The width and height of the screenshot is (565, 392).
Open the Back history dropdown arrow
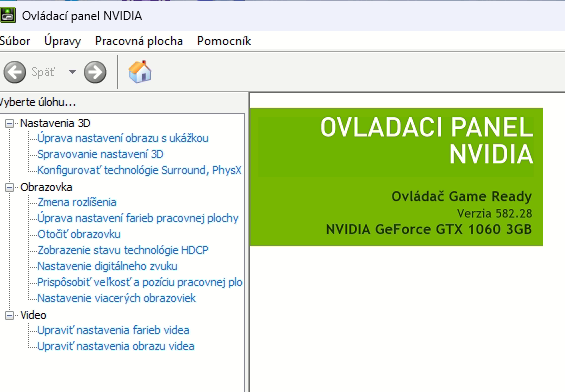point(72,72)
